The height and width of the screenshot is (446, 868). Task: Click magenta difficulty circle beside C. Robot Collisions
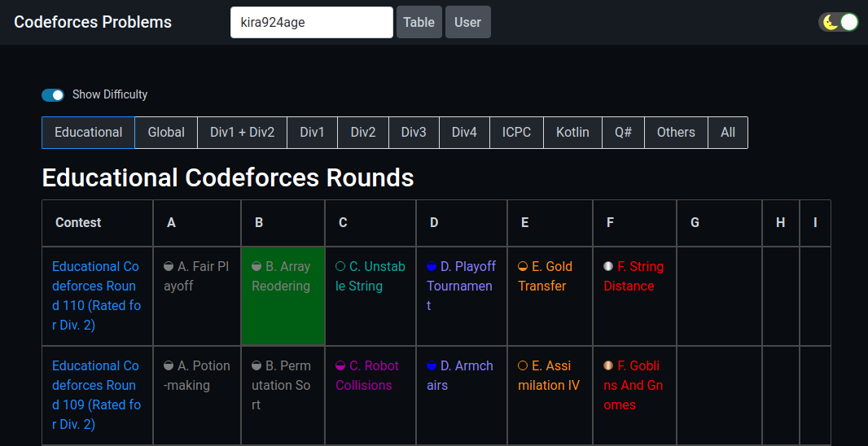(340, 365)
